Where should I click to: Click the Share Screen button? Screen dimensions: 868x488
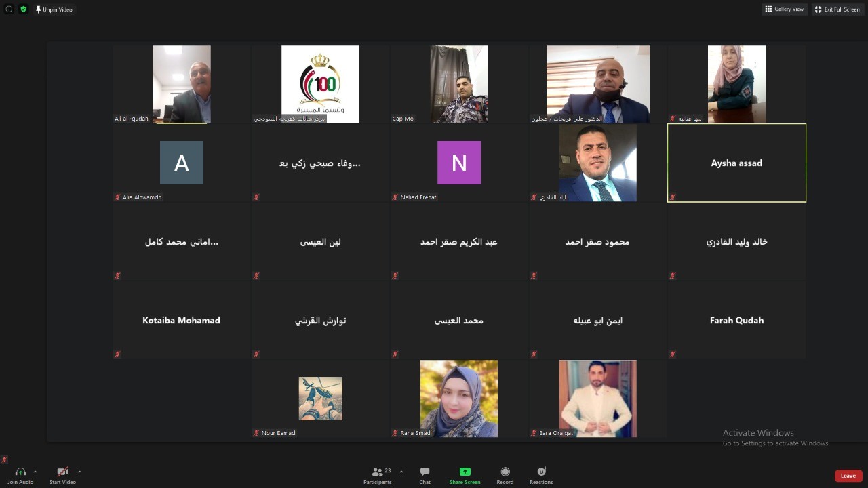click(x=465, y=475)
